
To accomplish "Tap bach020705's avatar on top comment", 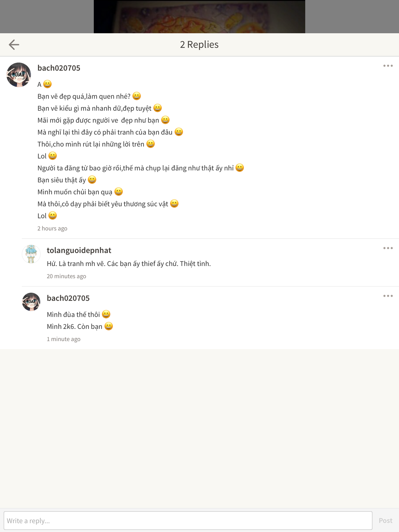I will pyautogui.click(x=19, y=75).
